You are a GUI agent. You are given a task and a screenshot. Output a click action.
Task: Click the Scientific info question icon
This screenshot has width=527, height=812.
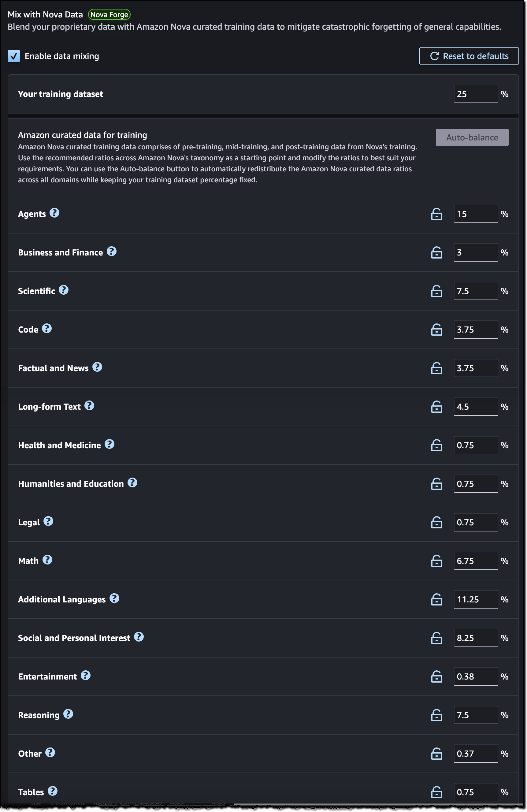pos(63,290)
